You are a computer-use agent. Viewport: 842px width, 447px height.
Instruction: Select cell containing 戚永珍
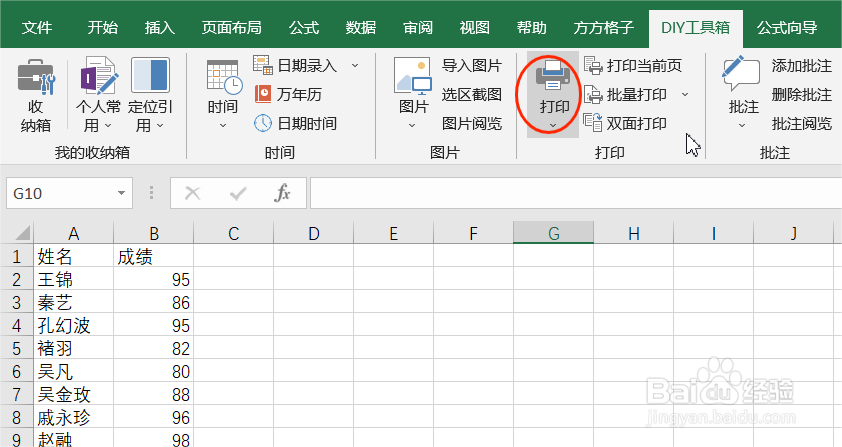[74, 417]
